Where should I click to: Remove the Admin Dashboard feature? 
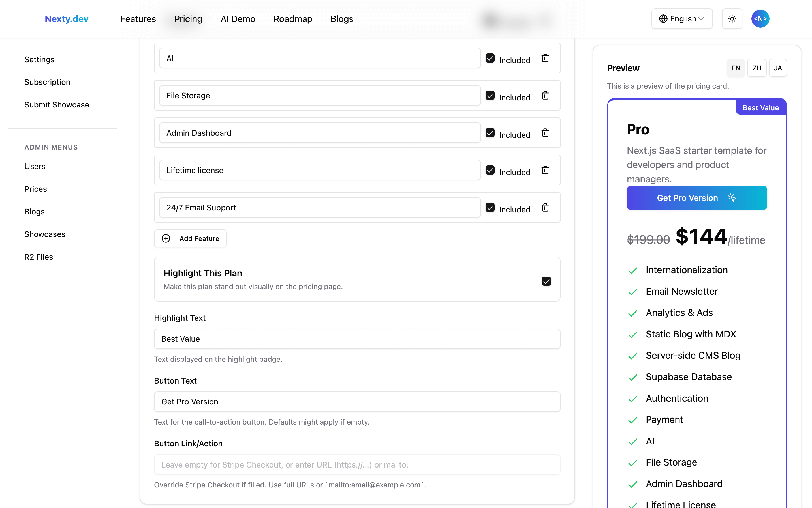click(x=545, y=133)
